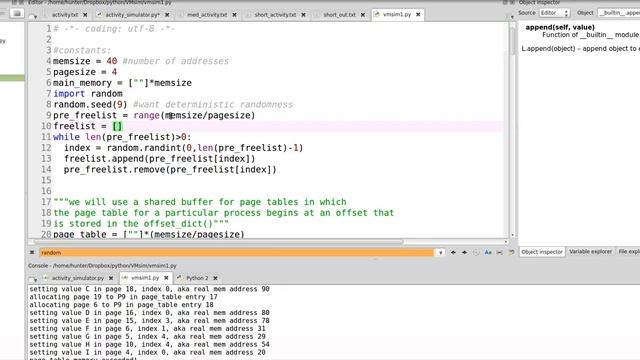
Task: Close the activity_simulator.py console tab
Action: [x=111, y=278]
